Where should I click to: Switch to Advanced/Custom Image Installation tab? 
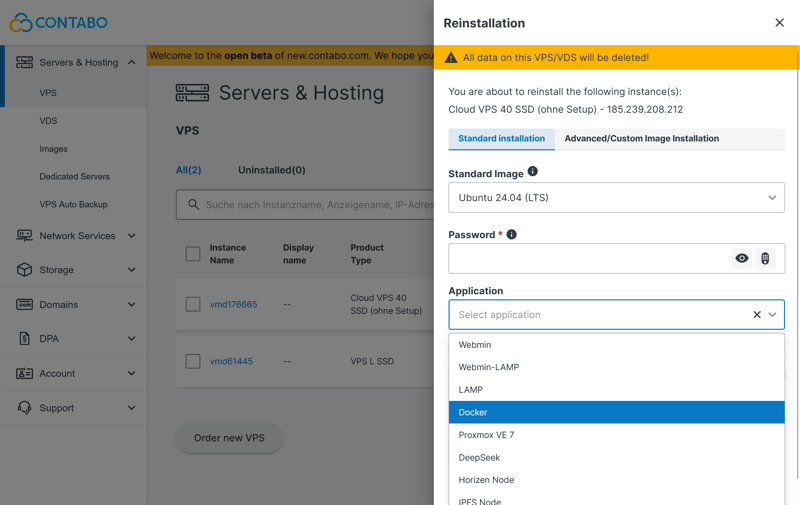[641, 139]
